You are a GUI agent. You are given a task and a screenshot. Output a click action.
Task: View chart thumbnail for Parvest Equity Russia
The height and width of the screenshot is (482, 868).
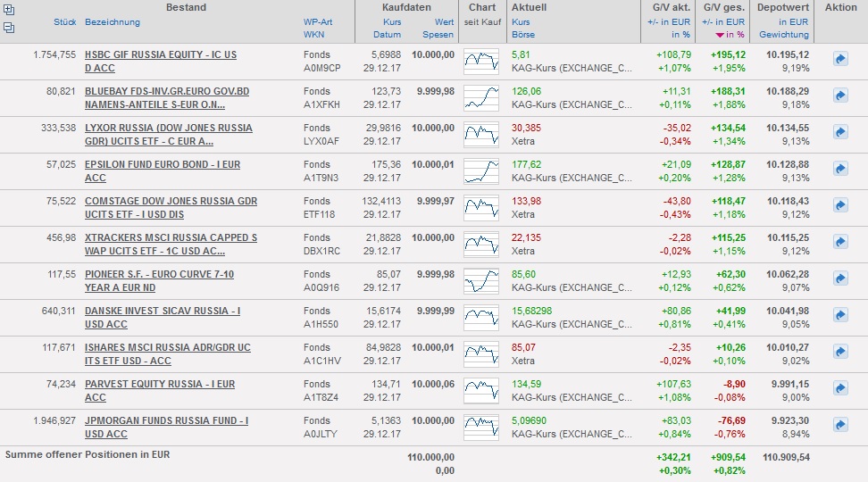[481, 390]
